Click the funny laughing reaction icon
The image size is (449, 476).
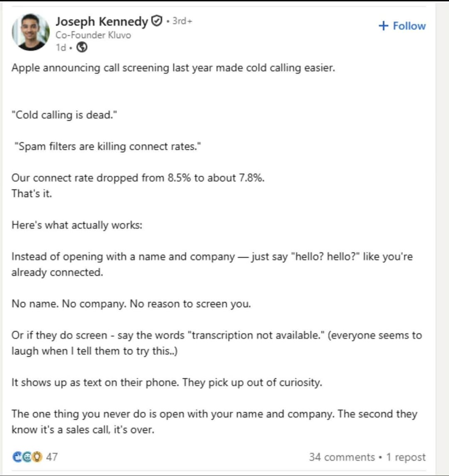(x=27, y=456)
